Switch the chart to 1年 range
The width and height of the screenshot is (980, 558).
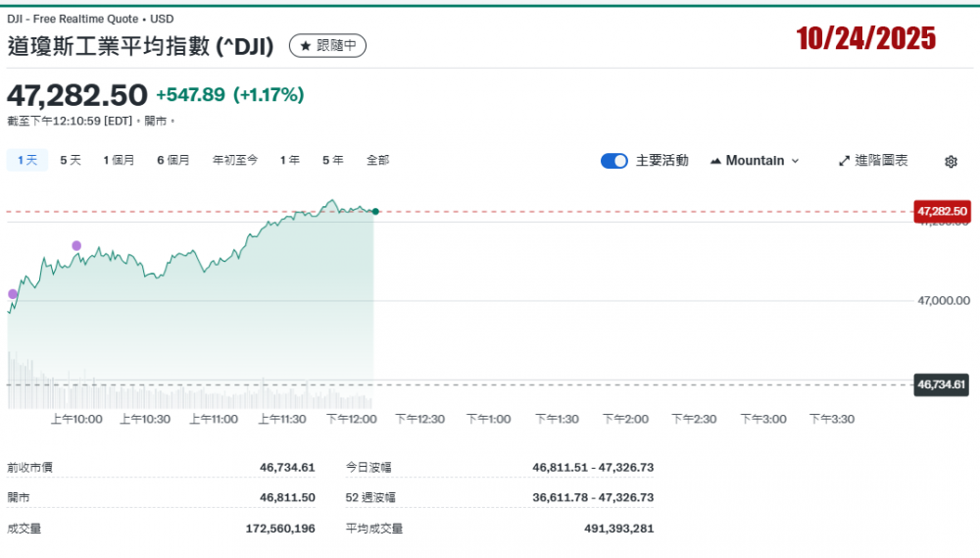tap(290, 160)
